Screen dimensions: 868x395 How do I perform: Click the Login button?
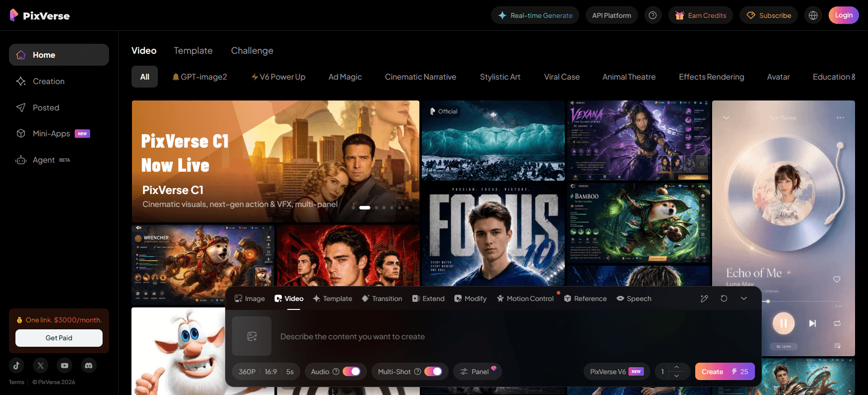click(x=844, y=15)
